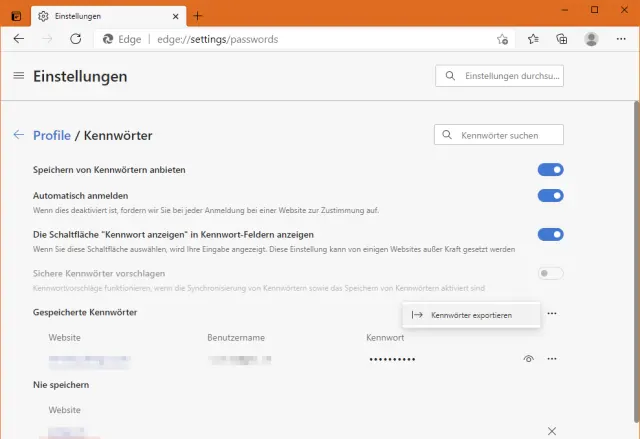Click the Nie speichern heading
Image resolution: width=640 pixels, height=439 pixels.
(x=61, y=385)
